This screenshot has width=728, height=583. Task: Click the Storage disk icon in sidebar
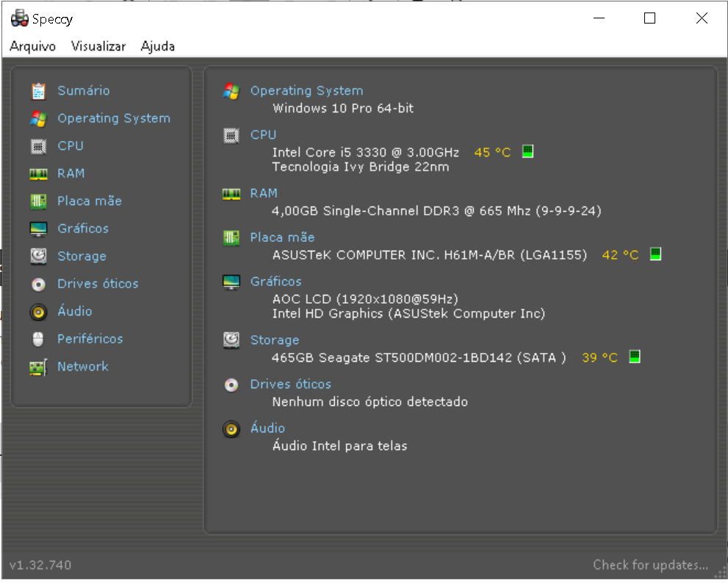tap(38, 257)
